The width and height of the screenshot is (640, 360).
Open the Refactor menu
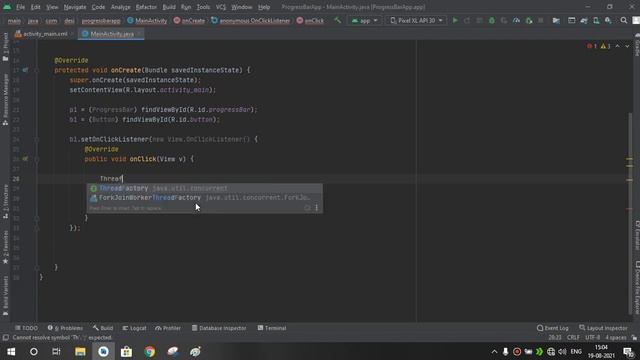146,7
